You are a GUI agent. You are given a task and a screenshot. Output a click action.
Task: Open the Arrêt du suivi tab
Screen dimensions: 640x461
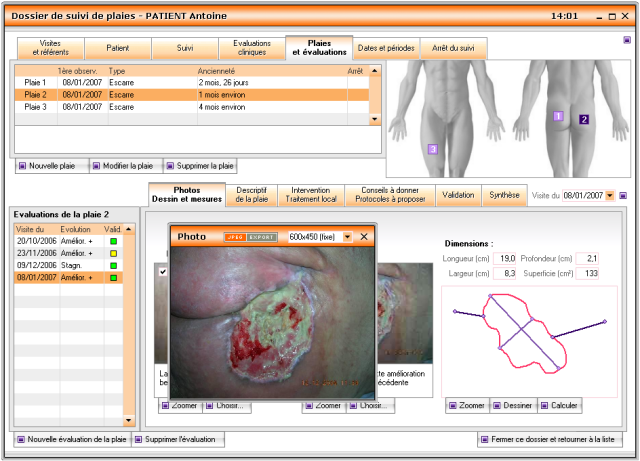coord(453,48)
